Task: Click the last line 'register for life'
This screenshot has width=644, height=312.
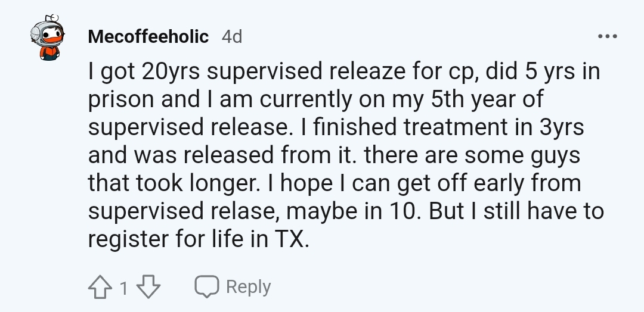Action: 199,239
